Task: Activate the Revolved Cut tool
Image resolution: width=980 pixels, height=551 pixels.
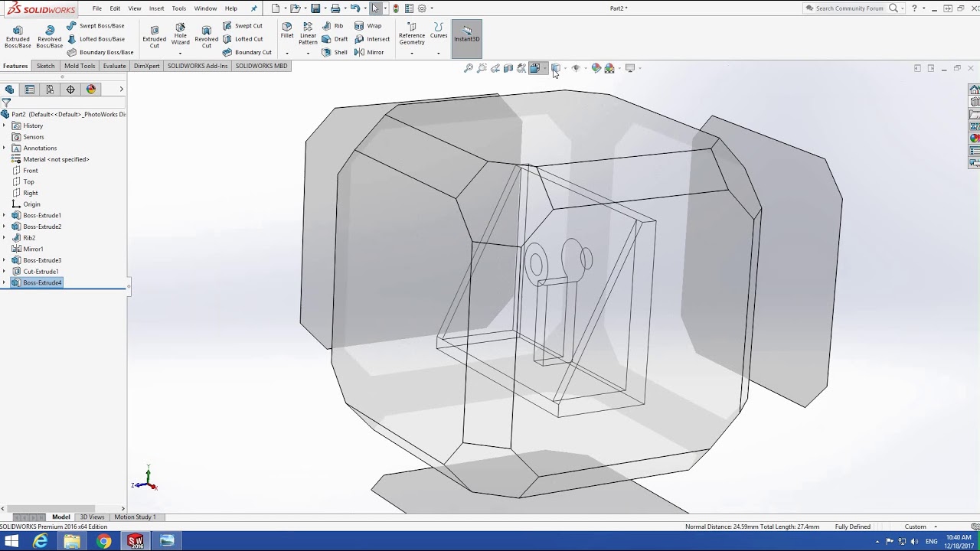Action: tap(206, 36)
